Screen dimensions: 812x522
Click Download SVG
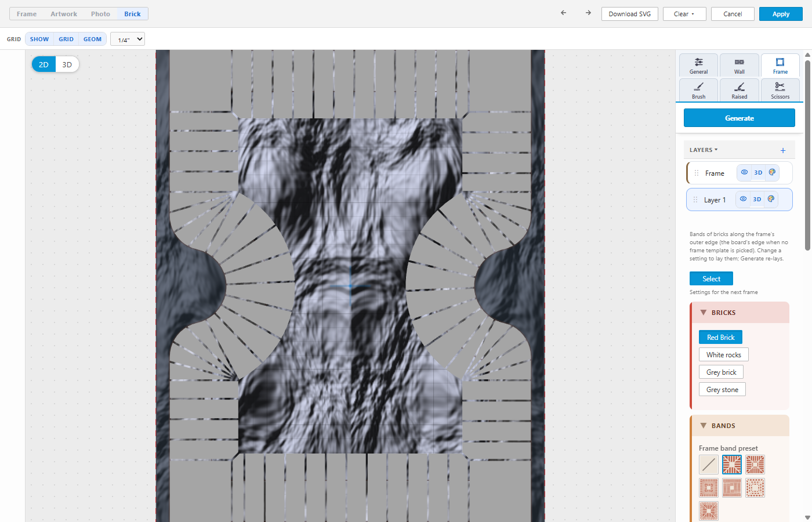[630, 14]
